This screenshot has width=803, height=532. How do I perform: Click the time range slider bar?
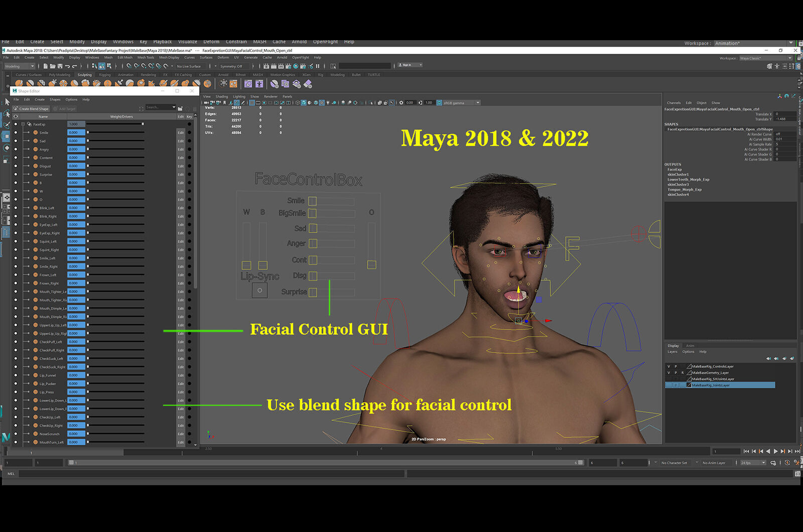tap(325, 463)
